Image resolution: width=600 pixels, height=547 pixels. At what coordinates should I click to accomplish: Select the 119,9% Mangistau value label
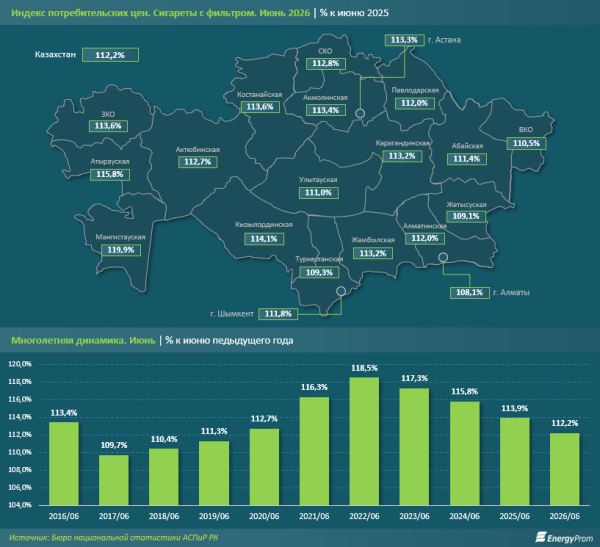[121, 250]
